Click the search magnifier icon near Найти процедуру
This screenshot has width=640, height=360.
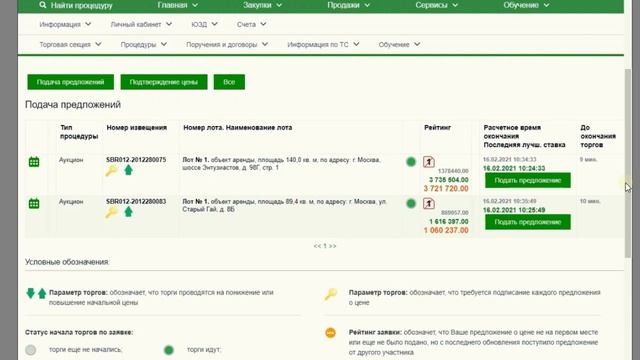coord(43,5)
